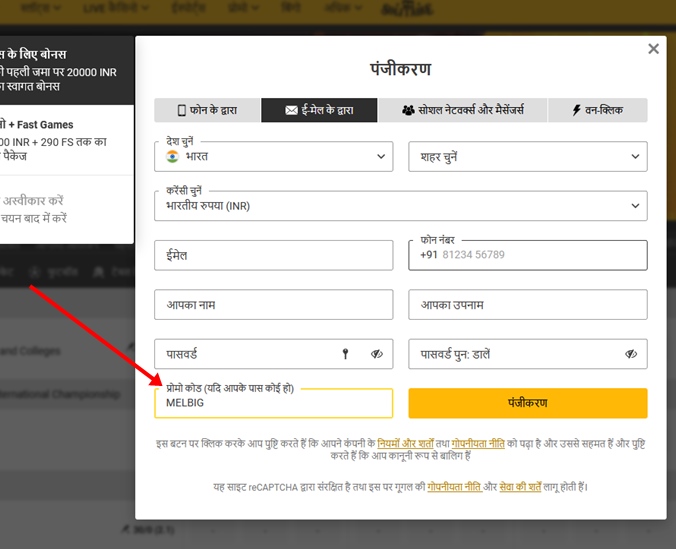
Task: Click the आपका नाम field
Action: pos(273,304)
